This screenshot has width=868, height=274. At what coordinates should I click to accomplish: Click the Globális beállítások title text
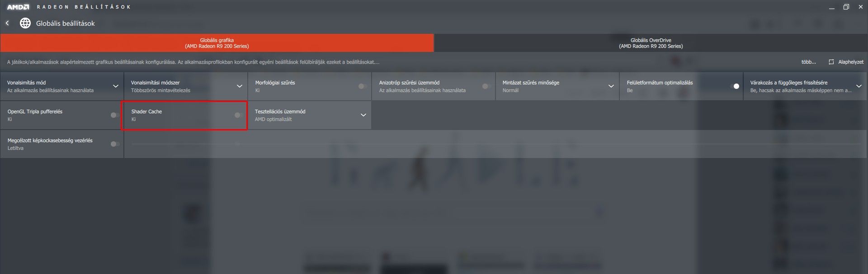point(66,23)
